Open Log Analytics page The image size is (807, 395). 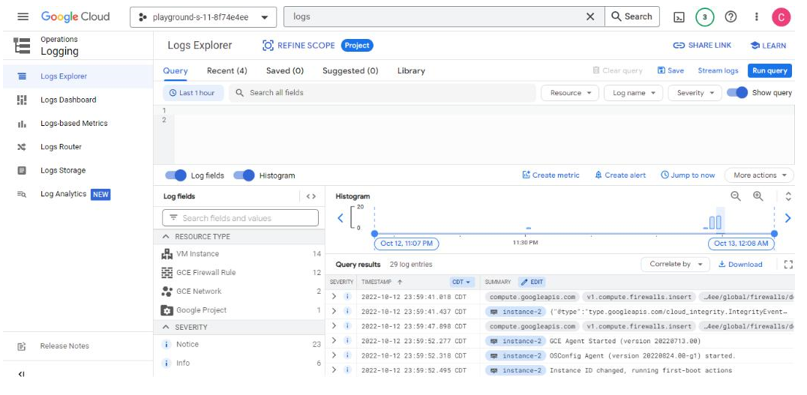point(63,194)
